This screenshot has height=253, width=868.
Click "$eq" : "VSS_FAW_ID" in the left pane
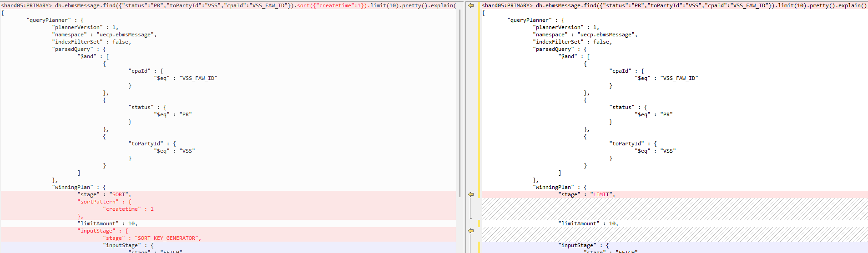pos(186,78)
